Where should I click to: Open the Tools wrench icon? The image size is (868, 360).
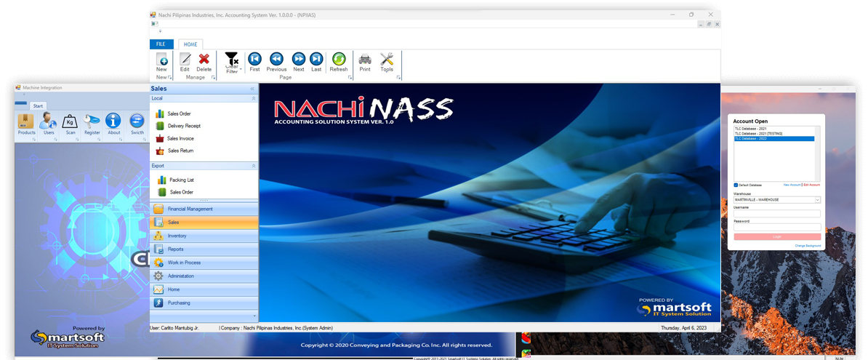(387, 60)
